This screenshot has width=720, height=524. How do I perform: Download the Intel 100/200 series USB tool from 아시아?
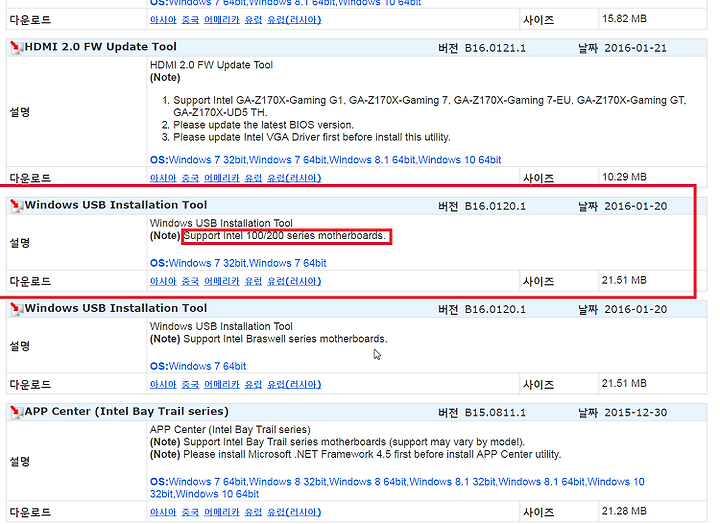pos(163,281)
